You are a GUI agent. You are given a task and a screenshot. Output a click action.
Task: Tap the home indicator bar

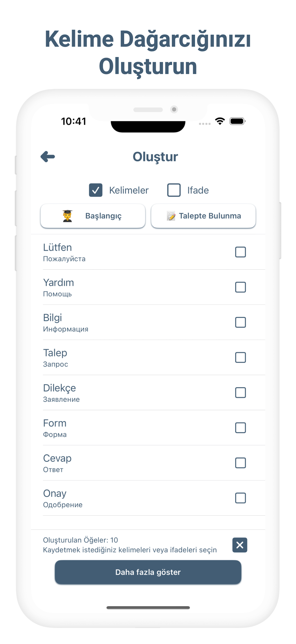pos(148,607)
